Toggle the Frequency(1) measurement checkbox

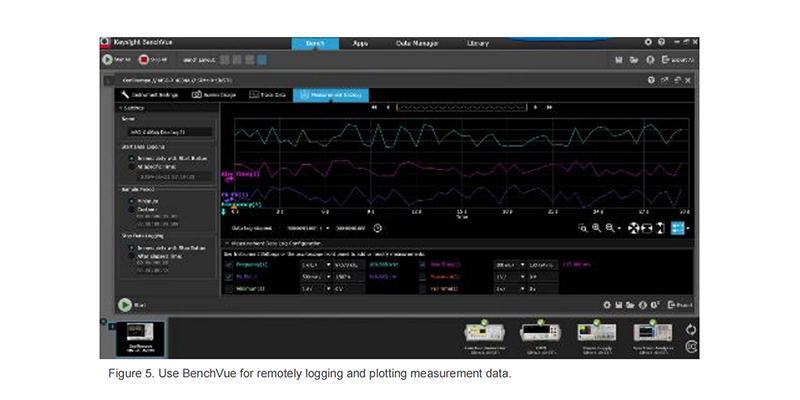pos(229,265)
